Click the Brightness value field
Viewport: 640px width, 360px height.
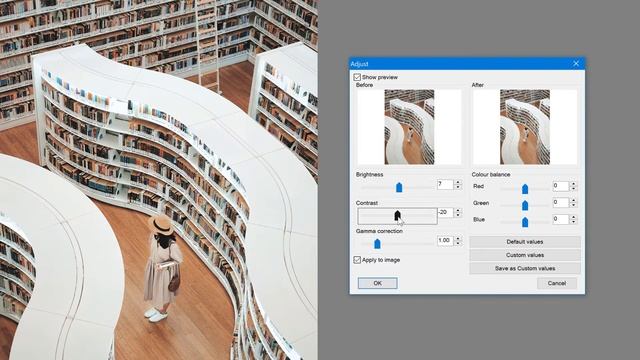pyautogui.click(x=445, y=184)
